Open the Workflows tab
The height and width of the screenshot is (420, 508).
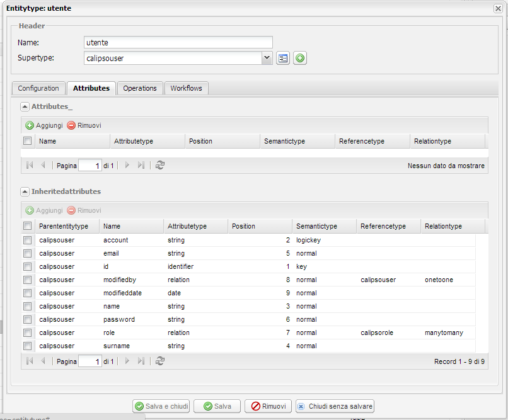pos(186,88)
